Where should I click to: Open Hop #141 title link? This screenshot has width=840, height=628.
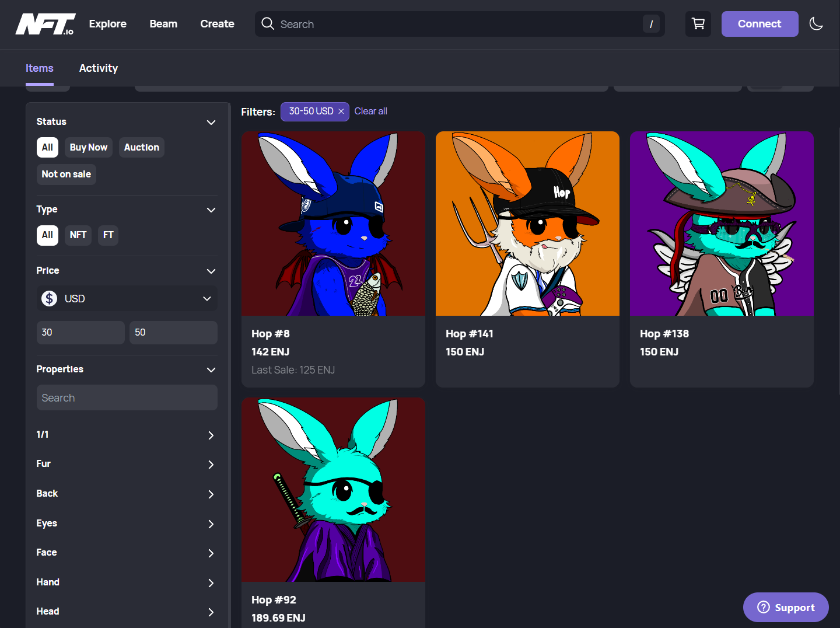tap(470, 334)
